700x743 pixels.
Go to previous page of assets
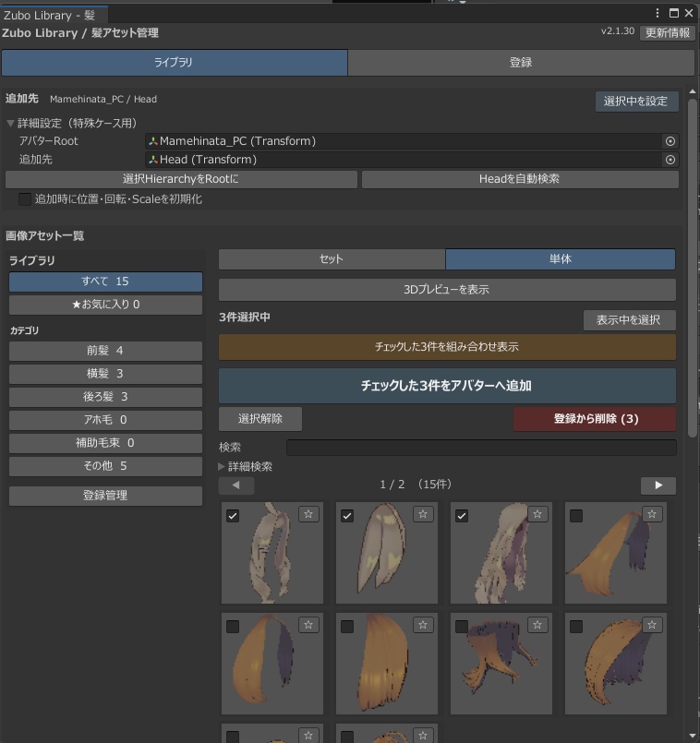click(x=236, y=485)
